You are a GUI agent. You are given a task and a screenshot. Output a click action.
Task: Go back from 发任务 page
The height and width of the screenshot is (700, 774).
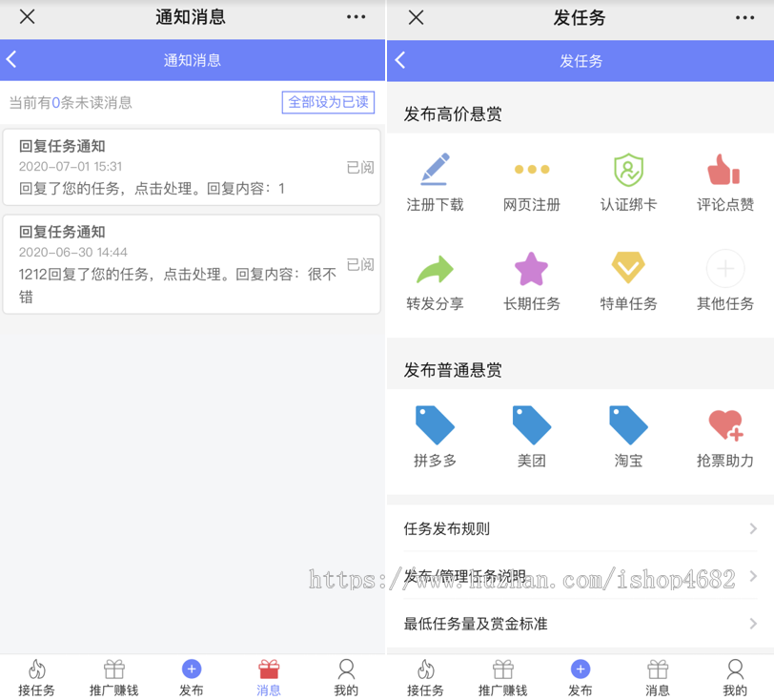[400, 60]
